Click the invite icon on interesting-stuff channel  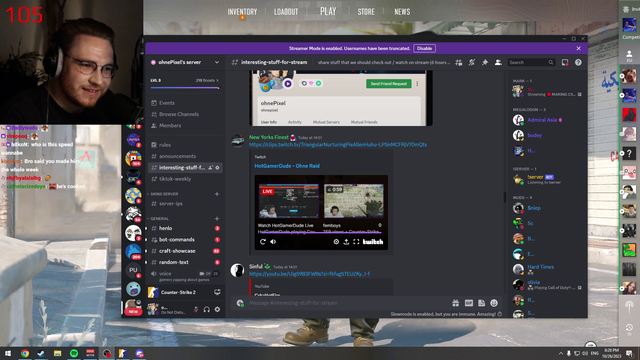point(211,168)
